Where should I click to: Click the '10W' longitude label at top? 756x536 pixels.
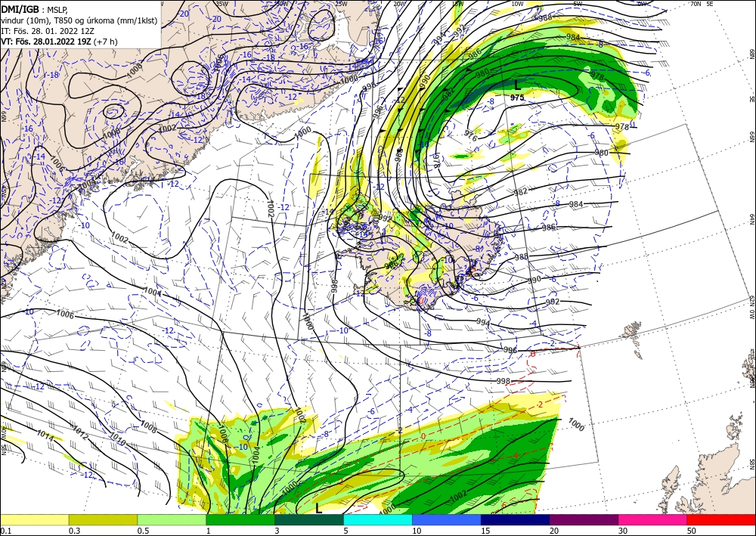(517, 4)
